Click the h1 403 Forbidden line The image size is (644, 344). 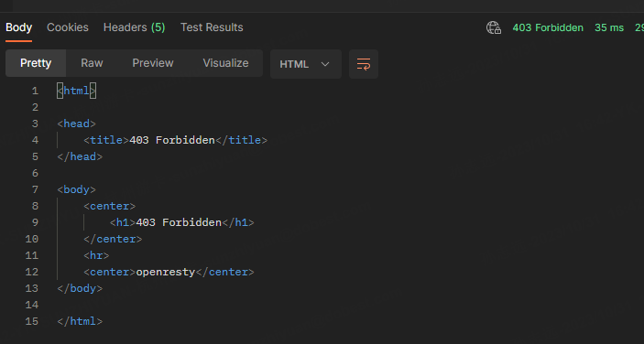click(182, 222)
